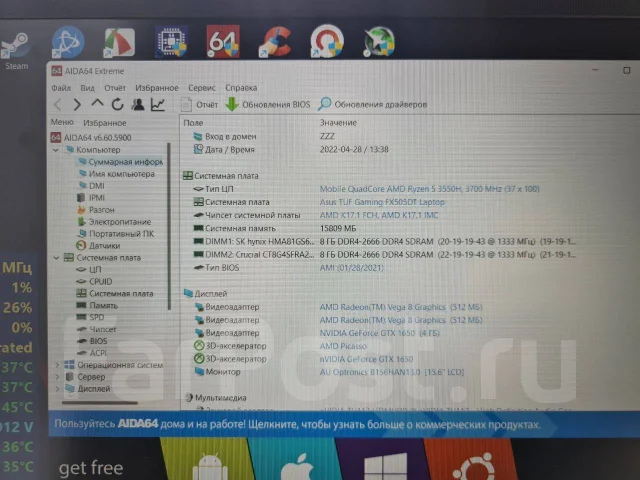This screenshot has width=640, height=480.
Task: Select SPD tree item
Action: (91, 317)
